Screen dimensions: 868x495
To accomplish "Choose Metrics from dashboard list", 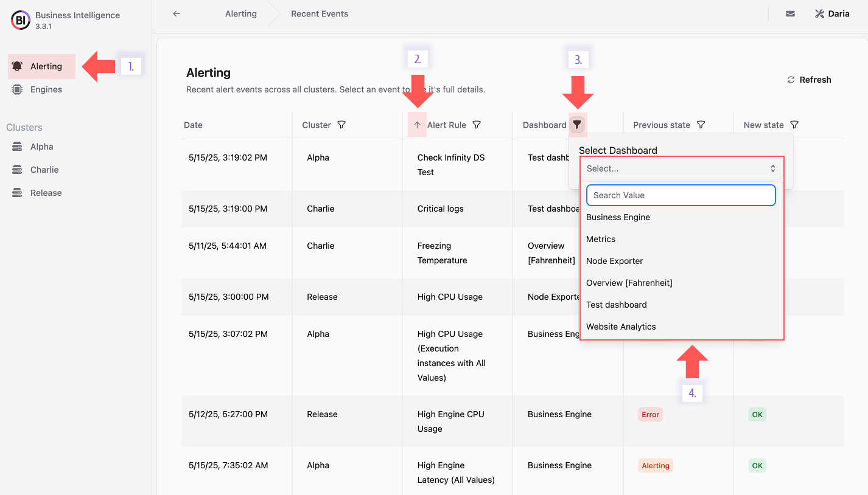I will tap(682, 239).
